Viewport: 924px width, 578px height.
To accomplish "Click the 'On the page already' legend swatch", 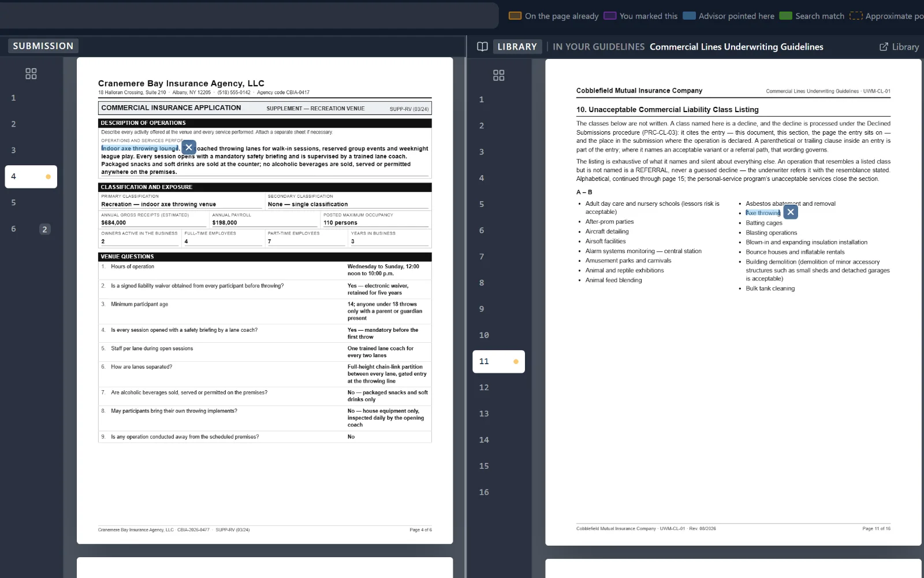I will [515, 16].
